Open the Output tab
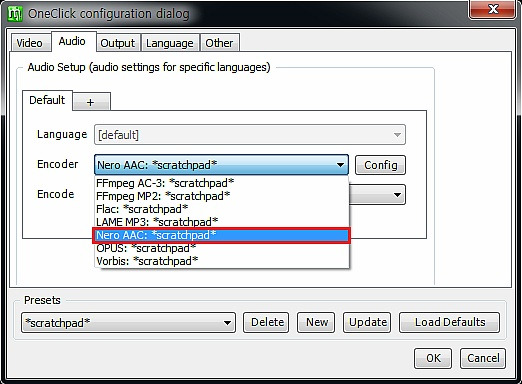Viewport: 522px width, 384px height. (x=118, y=43)
